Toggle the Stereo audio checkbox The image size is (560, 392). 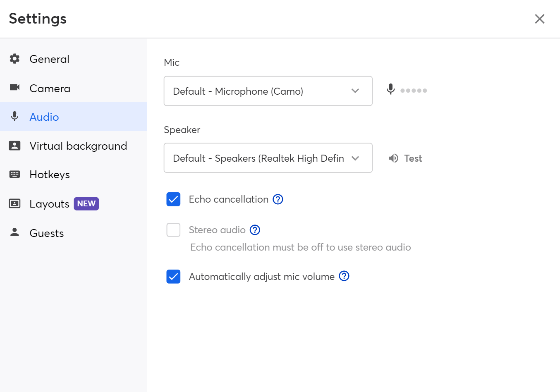pyautogui.click(x=174, y=230)
